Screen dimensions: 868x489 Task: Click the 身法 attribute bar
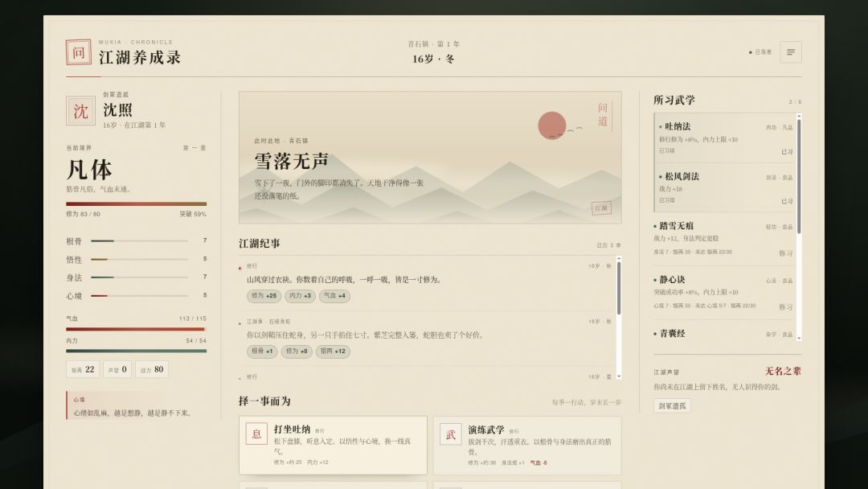[x=140, y=277]
